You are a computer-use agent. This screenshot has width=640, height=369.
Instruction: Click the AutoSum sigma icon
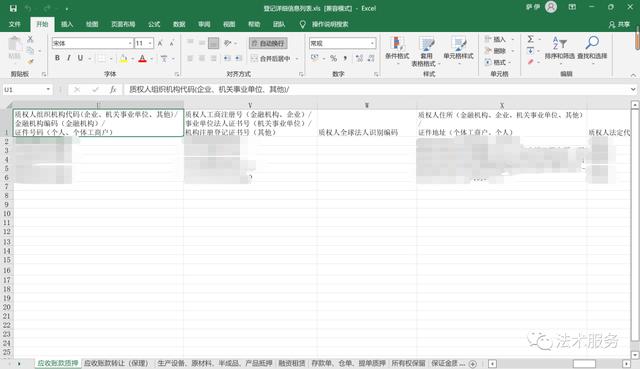coord(530,39)
